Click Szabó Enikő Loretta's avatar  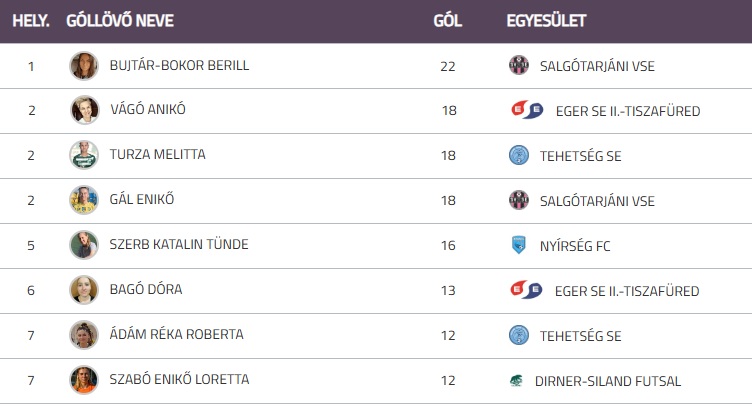(84, 380)
